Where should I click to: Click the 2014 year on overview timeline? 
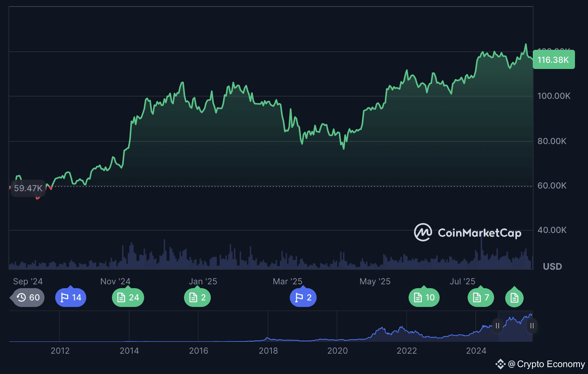129,351
